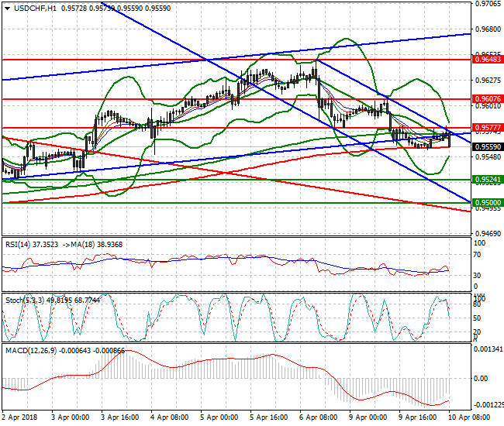Click the 5 Apr 16:00 time label
This screenshot has height=426, width=504.
click(269, 417)
